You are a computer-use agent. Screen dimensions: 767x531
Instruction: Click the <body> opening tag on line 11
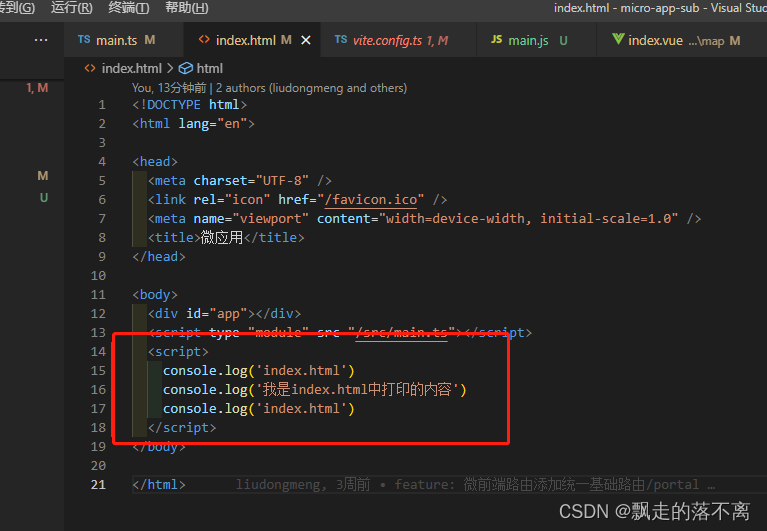(x=155, y=294)
